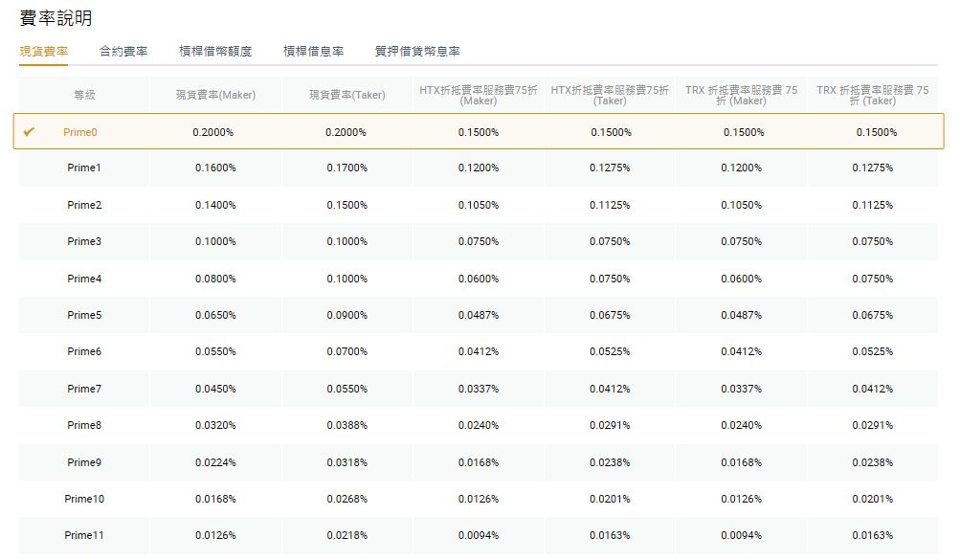Click the HTX折抵費率服務費75折(Maker) header
This screenshot has height=560, width=960.
coord(477,92)
